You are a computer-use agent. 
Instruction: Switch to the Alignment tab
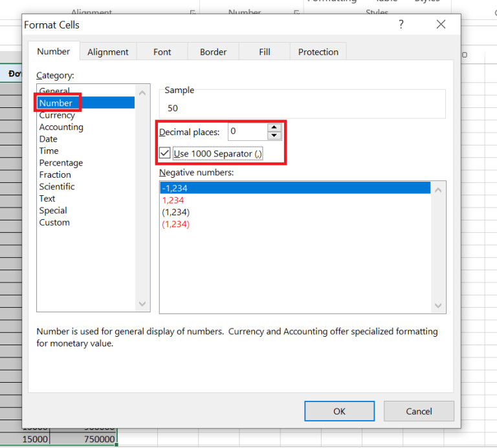(x=108, y=52)
